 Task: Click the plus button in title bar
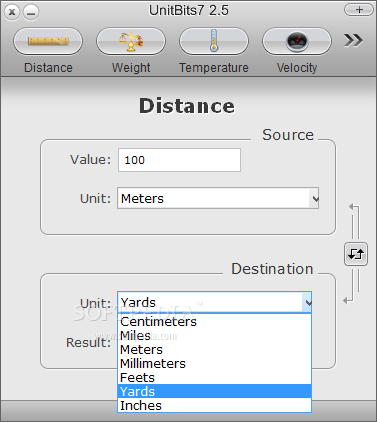click(359, 10)
